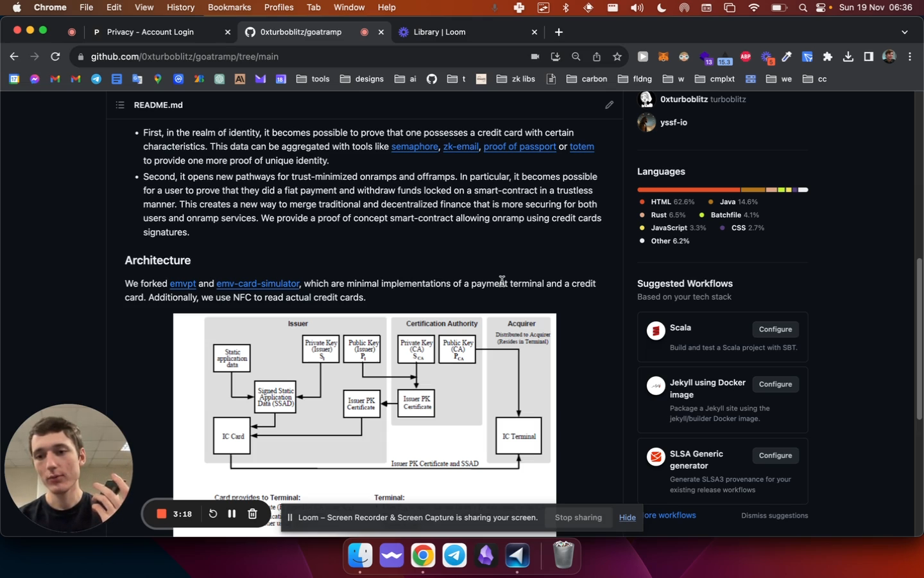Pause the Loom recording

click(232, 514)
